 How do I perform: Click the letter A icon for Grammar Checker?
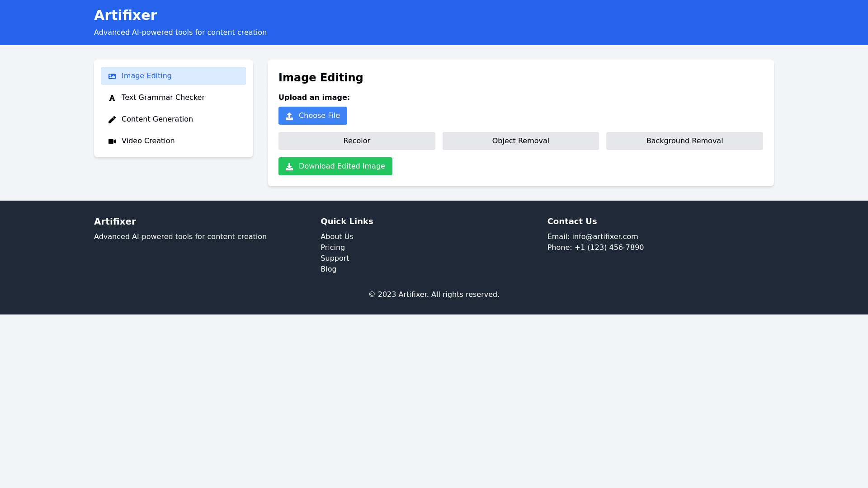(112, 98)
